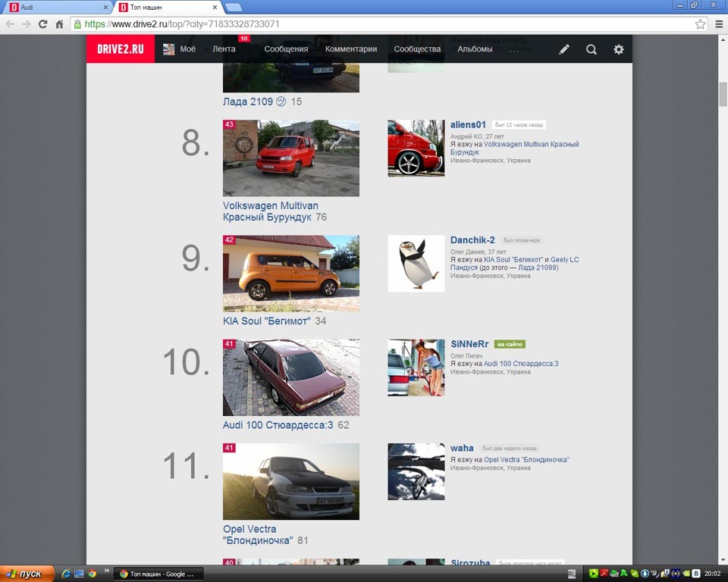728x582 pixels.
Task: Click Show Desktop quick launch icon
Action: tap(79, 574)
